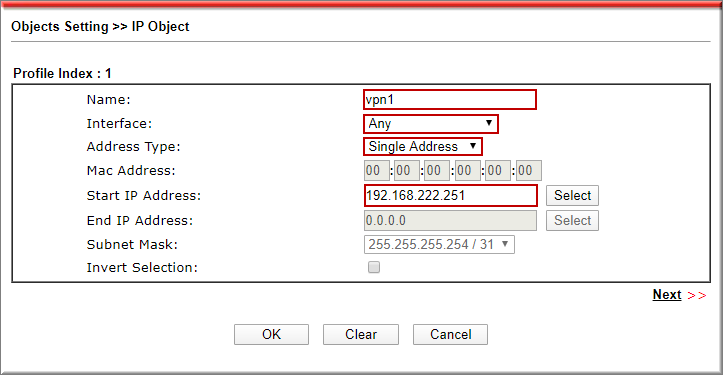723x375 pixels.
Task: Click the Name field containing vpn1
Action: click(450, 100)
